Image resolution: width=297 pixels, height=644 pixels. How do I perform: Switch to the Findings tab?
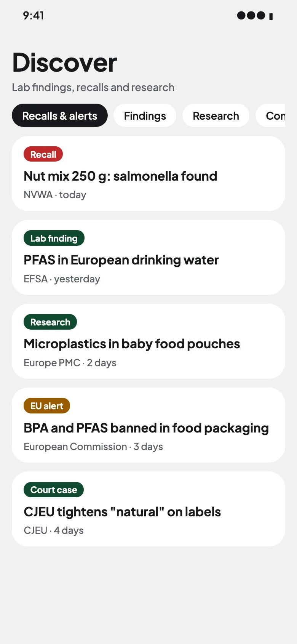click(145, 115)
